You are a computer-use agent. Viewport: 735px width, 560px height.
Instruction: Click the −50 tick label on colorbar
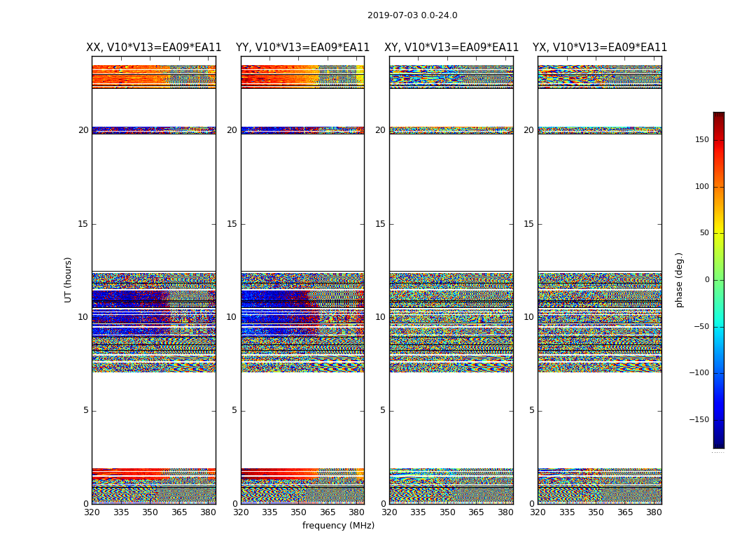click(x=701, y=326)
